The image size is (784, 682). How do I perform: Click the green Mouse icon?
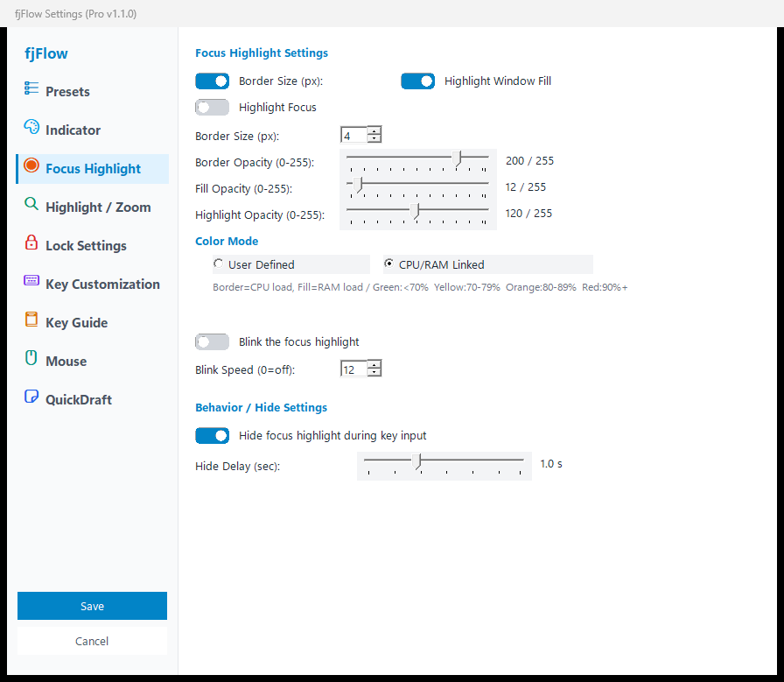point(31,358)
